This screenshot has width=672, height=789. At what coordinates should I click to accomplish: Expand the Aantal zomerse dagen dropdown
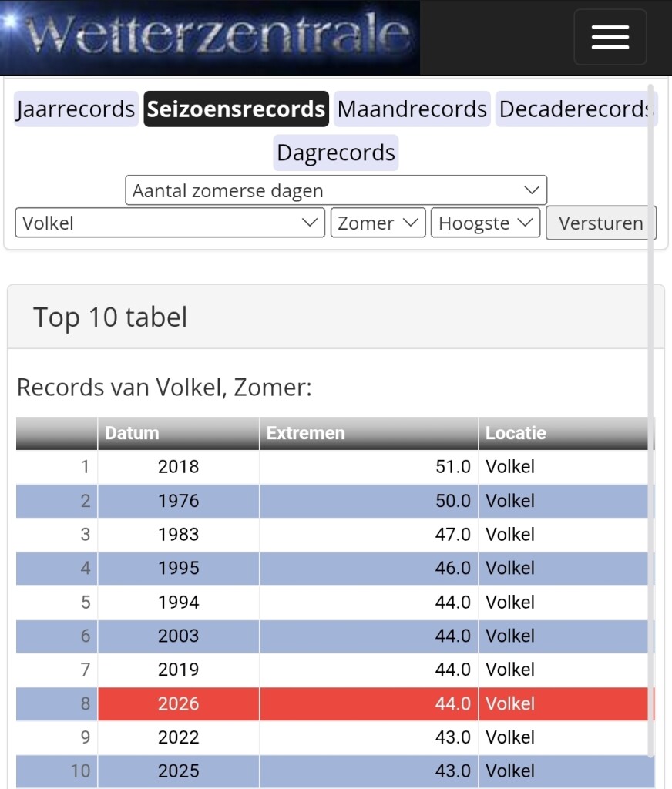coord(336,190)
